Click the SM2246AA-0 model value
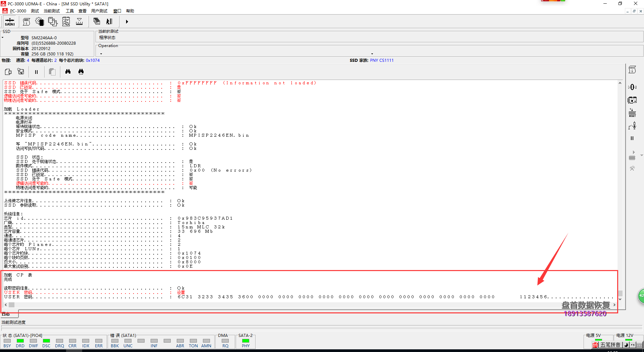Screen dimensions: 644x352 coord(44,38)
